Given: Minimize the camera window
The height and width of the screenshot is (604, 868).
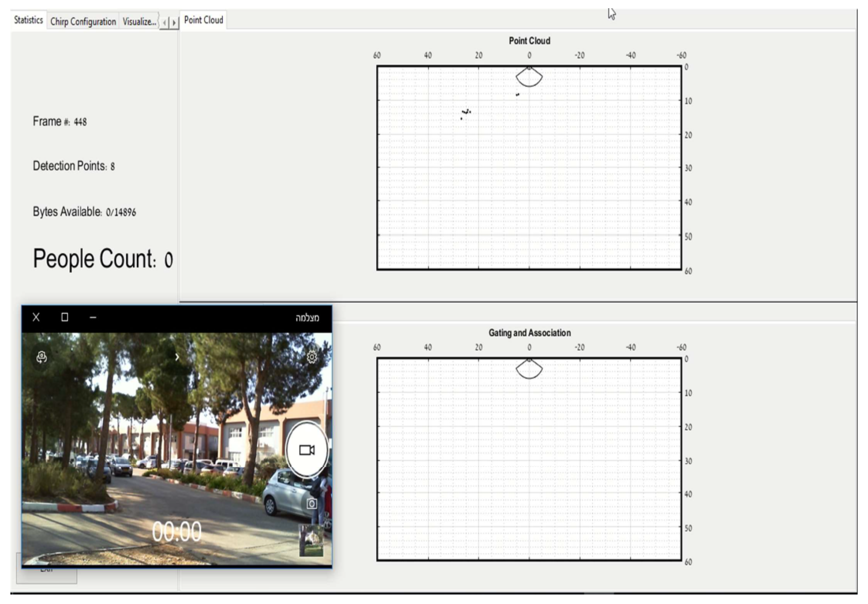Looking at the screenshot, I should pyautogui.click(x=93, y=317).
